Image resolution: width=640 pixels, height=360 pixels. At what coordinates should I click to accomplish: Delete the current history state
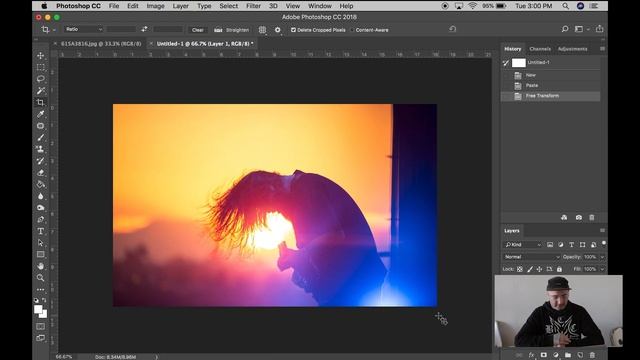[x=591, y=218]
